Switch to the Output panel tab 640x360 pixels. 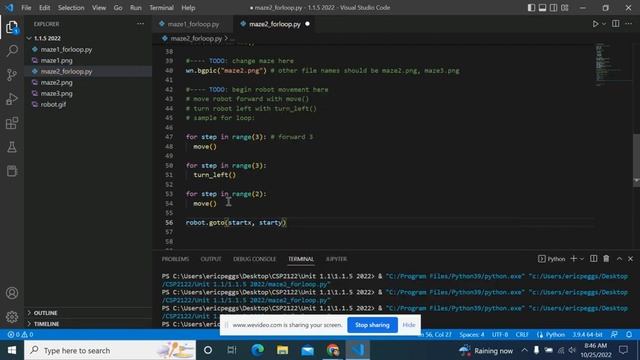click(211, 259)
